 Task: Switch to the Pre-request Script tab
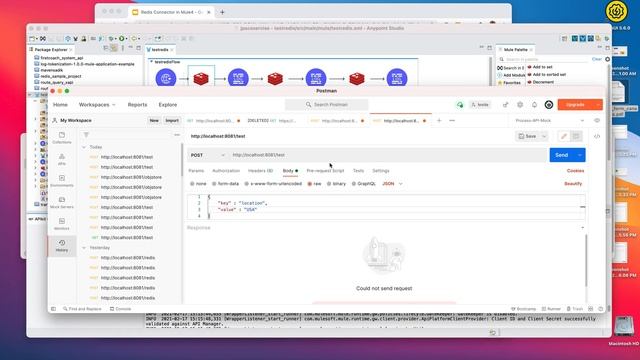[x=325, y=171]
